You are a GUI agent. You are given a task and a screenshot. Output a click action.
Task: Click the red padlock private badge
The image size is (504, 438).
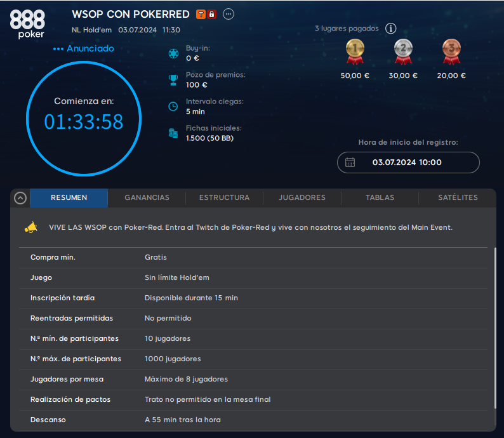click(x=211, y=14)
